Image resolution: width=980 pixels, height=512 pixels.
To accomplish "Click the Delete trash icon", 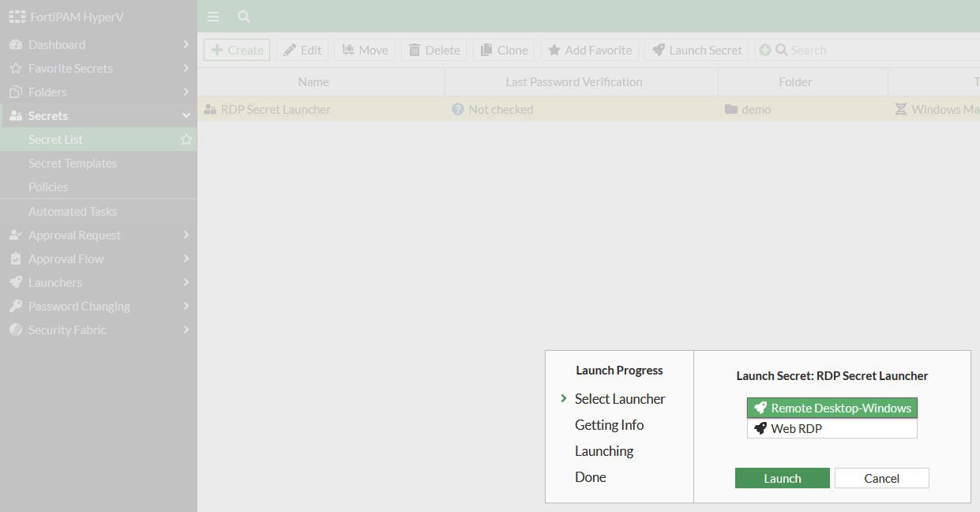I will coord(416,49).
